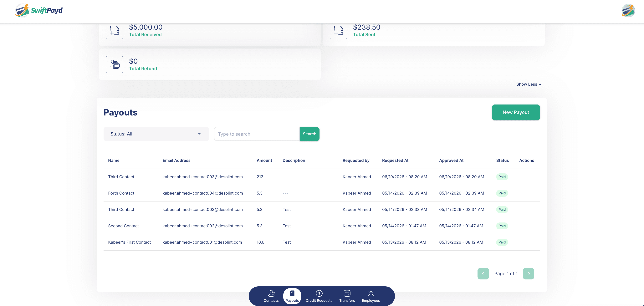Click the amount 10.6
Viewport: 644px width, 306px height.
point(260,242)
